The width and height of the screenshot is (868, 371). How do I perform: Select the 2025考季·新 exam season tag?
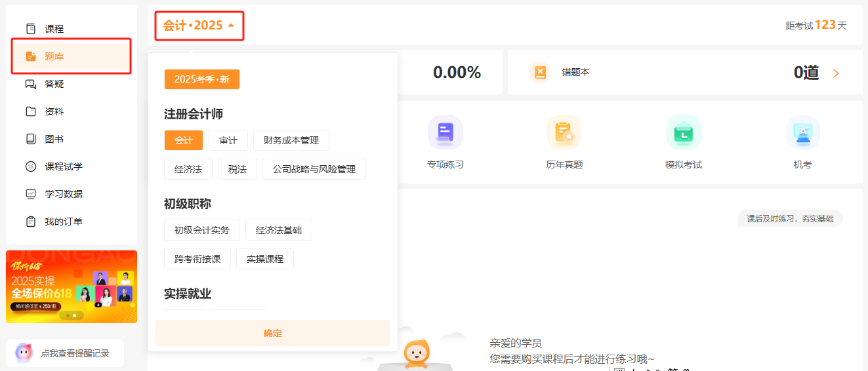(201, 79)
